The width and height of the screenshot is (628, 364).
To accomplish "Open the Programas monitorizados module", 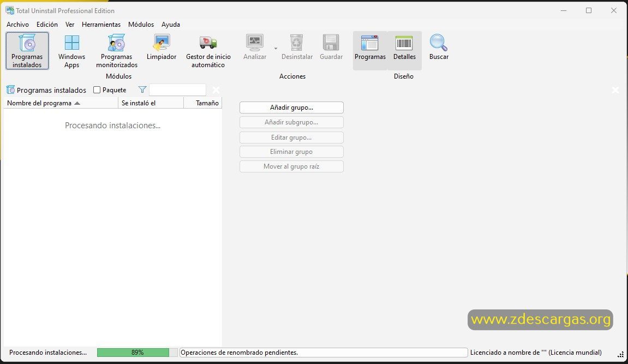I will (117, 51).
